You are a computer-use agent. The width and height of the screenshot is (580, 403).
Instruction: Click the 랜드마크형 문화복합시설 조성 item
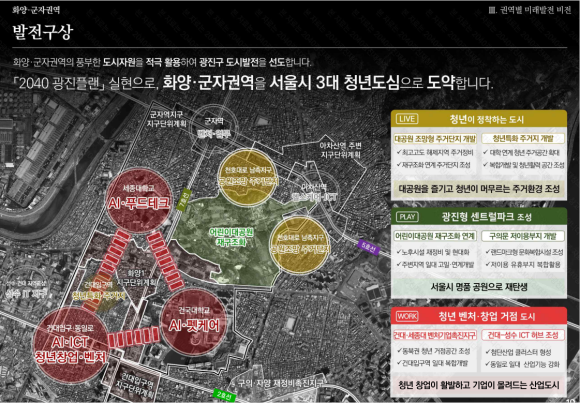[524, 252]
